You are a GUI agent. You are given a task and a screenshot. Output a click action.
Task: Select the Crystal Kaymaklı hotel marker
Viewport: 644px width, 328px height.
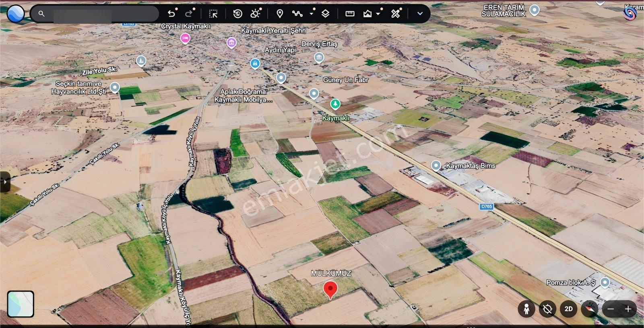(x=185, y=39)
